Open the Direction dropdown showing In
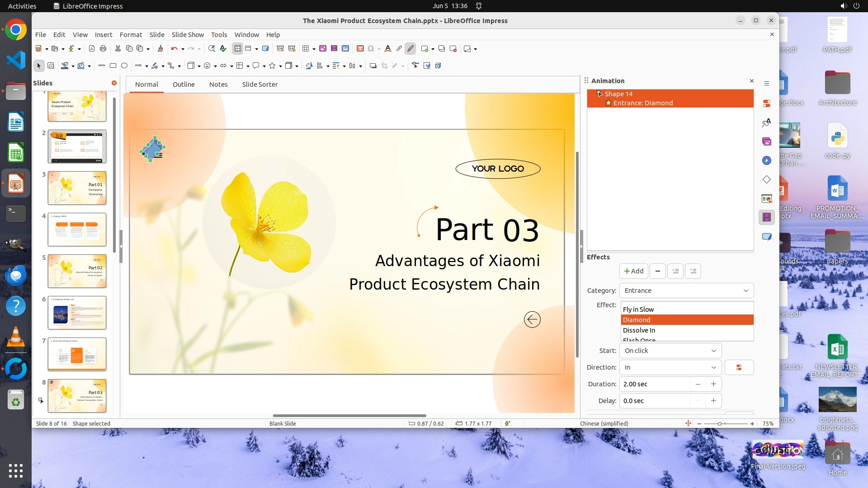 pyautogui.click(x=670, y=367)
